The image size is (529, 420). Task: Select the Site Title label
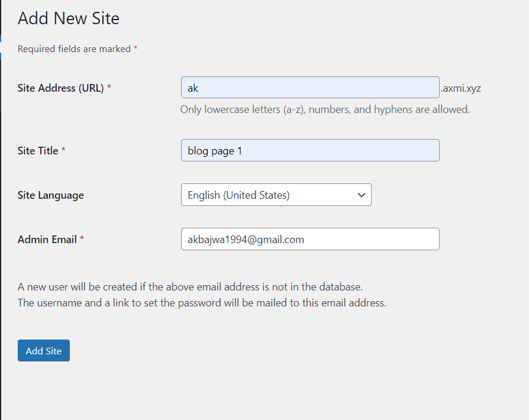coord(38,150)
